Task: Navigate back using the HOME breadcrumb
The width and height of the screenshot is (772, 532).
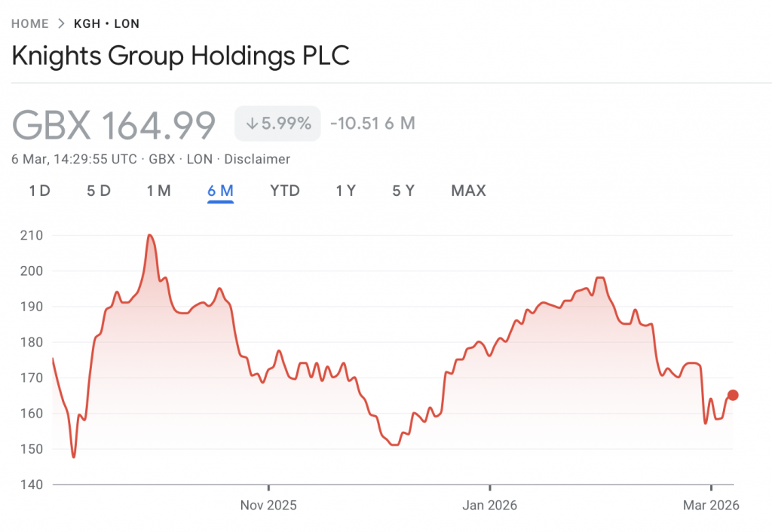Action: (29, 23)
